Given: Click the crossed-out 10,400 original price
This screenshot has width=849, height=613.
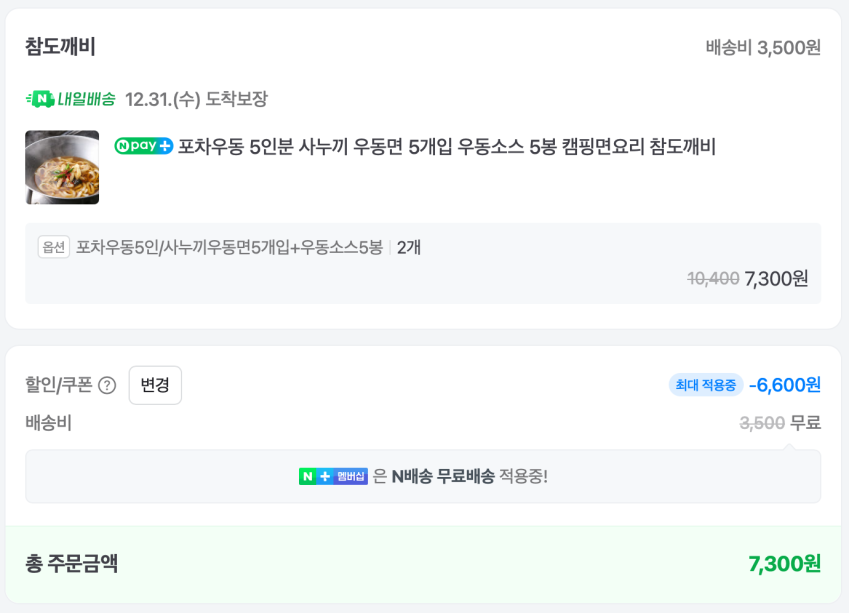Looking at the screenshot, I should point(713,279).
